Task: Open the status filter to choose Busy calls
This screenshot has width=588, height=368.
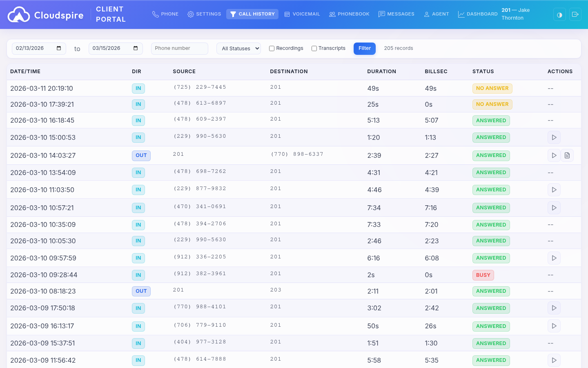Action: tap(238, 48)
